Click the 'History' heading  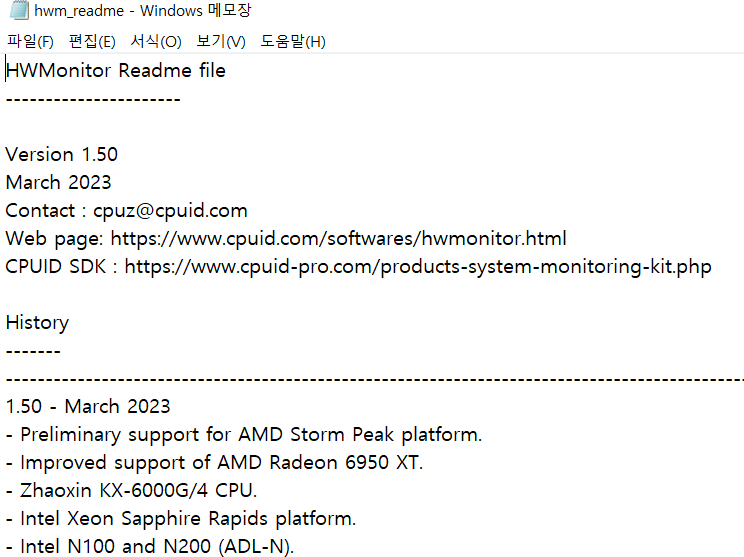[37, 323]
